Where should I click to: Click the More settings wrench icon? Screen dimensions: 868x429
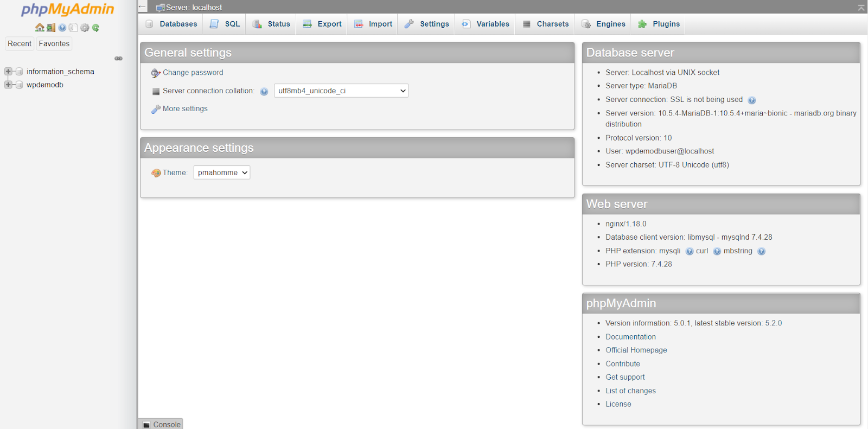(156, 109)
